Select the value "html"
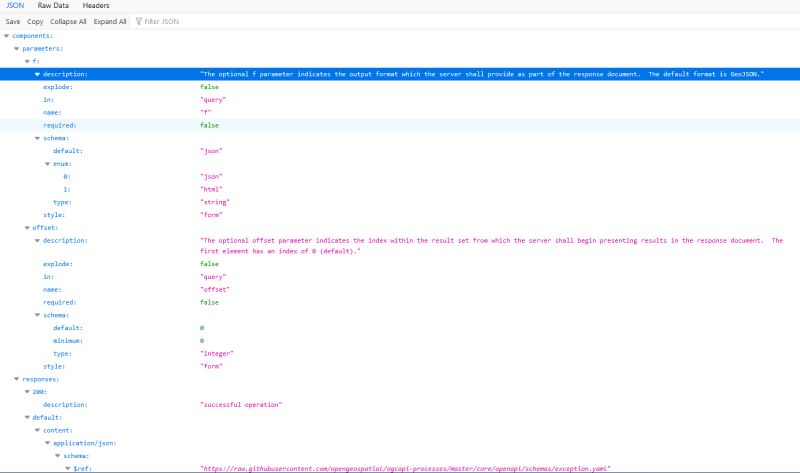800x473 pixels. pos(211,189)
